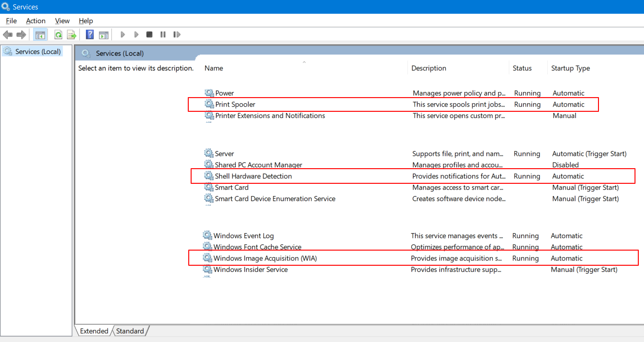644x342 pixels.
Task: Select Services (Local) in the console tree
Action: click(38, 51)
